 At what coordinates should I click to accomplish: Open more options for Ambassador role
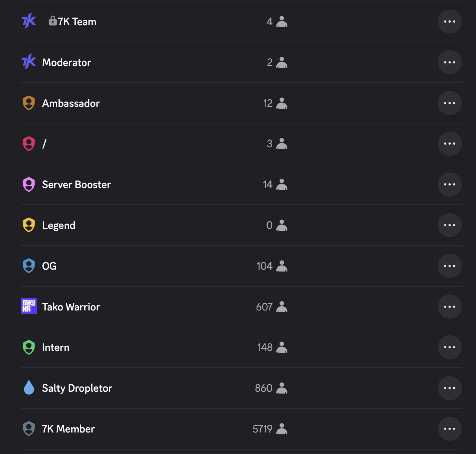449,103
